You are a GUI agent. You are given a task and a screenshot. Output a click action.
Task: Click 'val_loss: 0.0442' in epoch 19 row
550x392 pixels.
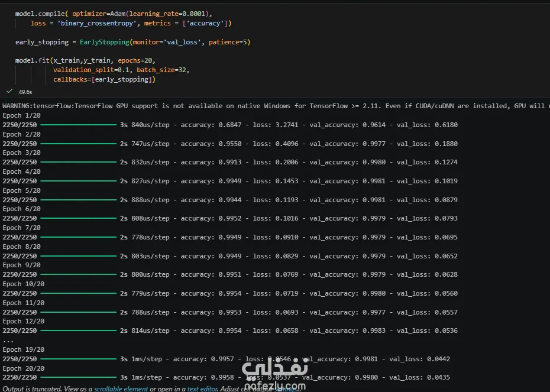pyautogui.click(x=419, y=359)
